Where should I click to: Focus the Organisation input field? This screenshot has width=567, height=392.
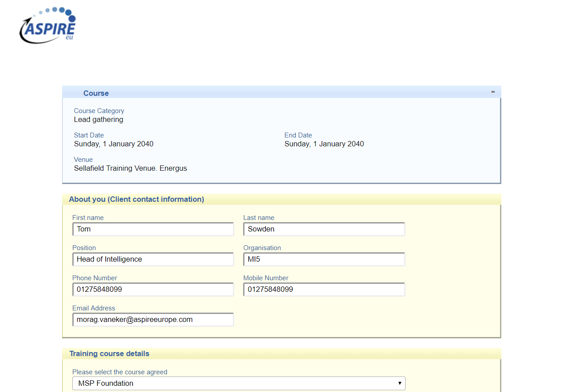[324, 259]
